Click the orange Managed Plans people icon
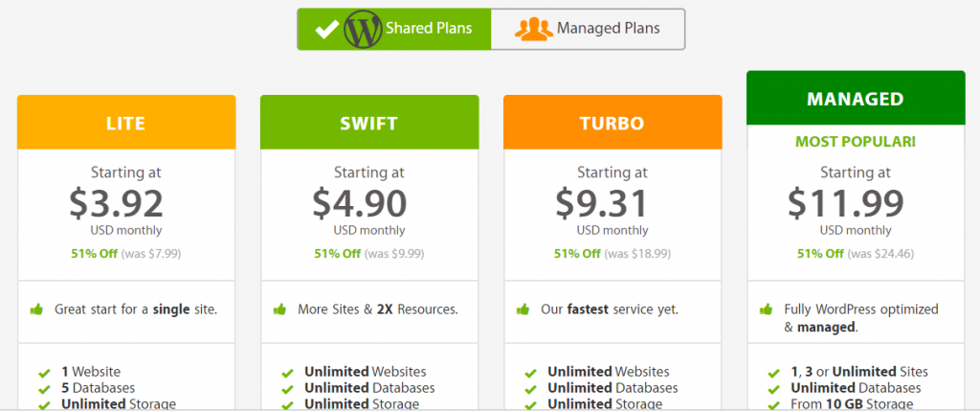Viewport: 980px width, 412px height. (x=534, y=29)
